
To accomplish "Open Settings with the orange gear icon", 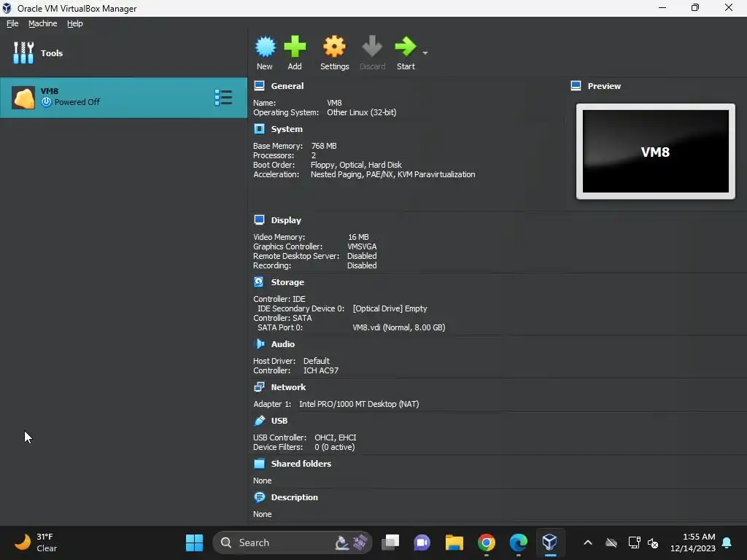I will click(x=334, y=47).
